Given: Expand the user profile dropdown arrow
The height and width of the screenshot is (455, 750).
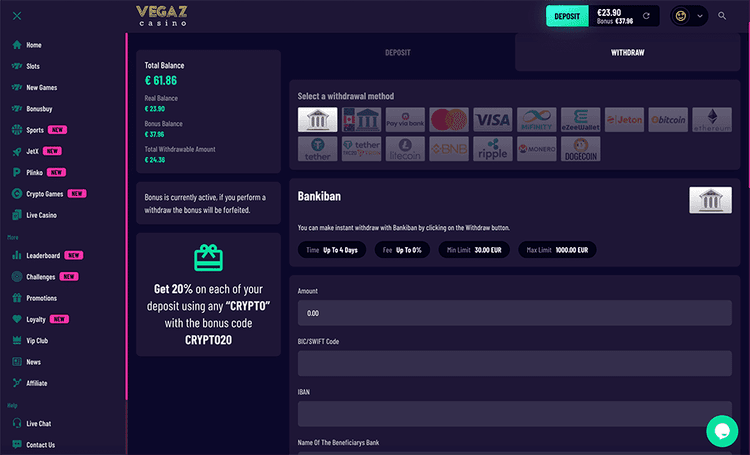Looking at the screenshot, I should [x=700, y=16].
